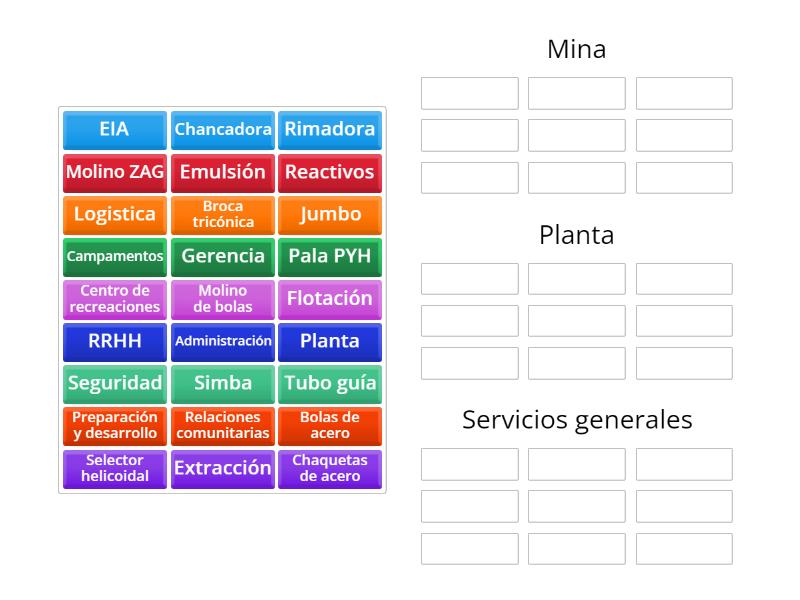
Task: Click the Relaciones comunitarias tile
Action: pos(222,425)
